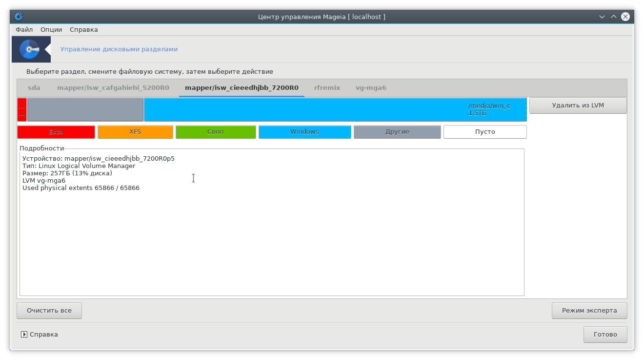Click the Режим эксперта button
The image size is (644, 360).
tap(589, 311)
